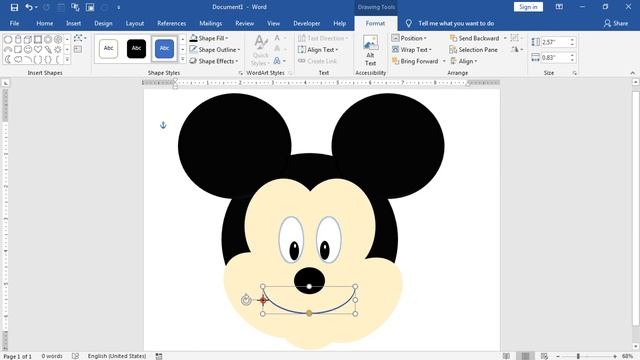
Task: Open the Edit Shape menu
Action: coord(80,38)
